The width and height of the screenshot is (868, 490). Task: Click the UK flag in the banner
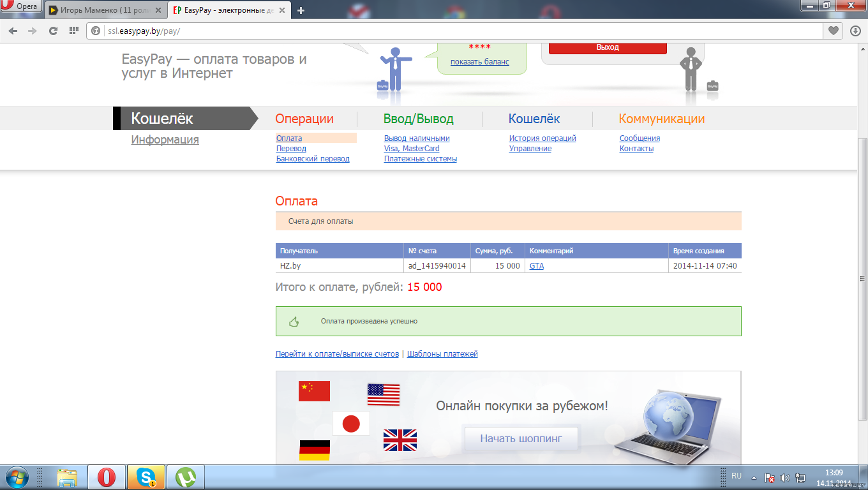click(400, 440)
